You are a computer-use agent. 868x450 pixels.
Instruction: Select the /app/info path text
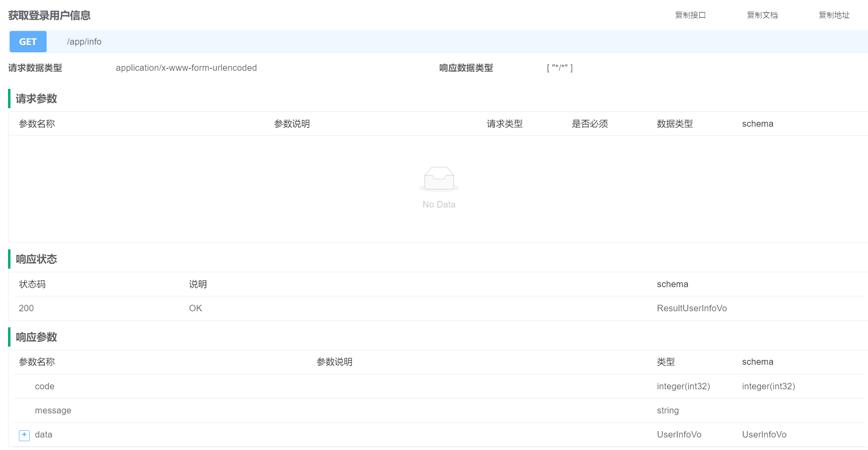(84, 42)
